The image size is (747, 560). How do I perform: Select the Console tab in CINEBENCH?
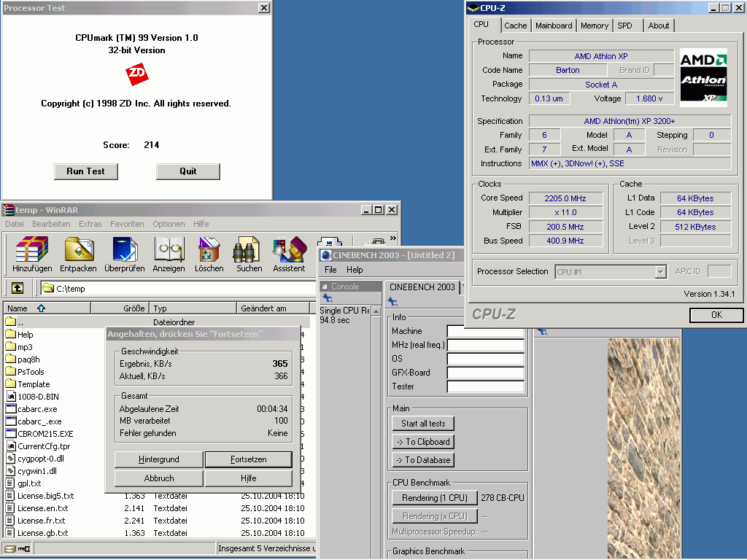tap(351, 286)
